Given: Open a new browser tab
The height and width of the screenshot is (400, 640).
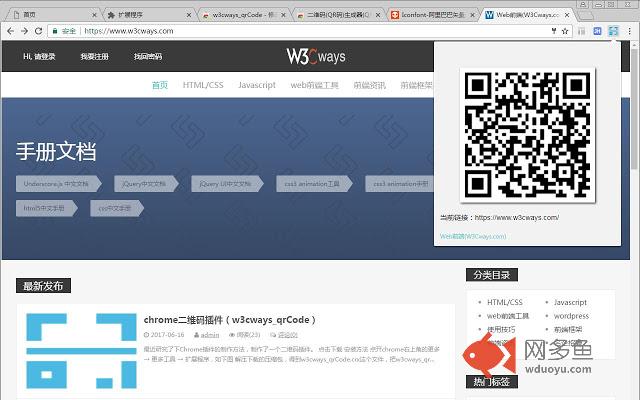Looking at the screenshot, I should 585,16.
